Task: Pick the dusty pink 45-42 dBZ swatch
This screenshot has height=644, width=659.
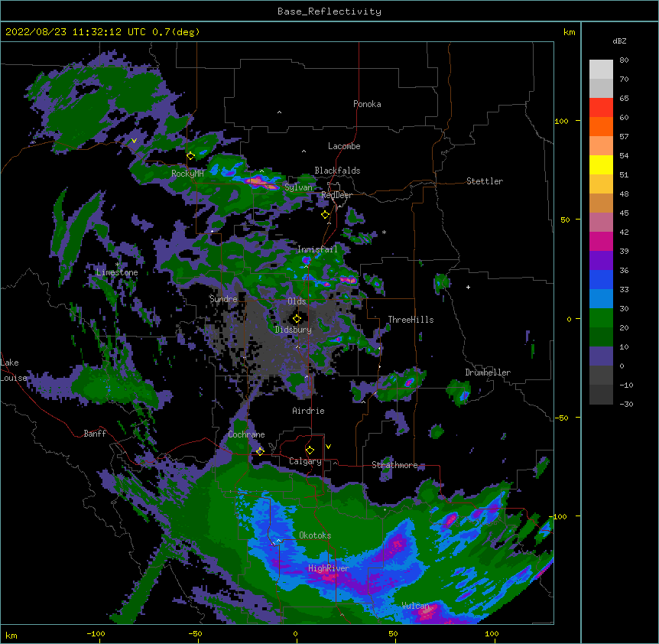Action: click(601, 223)
